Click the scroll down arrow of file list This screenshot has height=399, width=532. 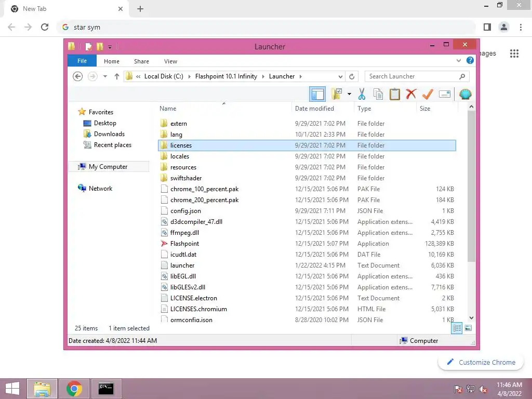[x=471, y=318]
